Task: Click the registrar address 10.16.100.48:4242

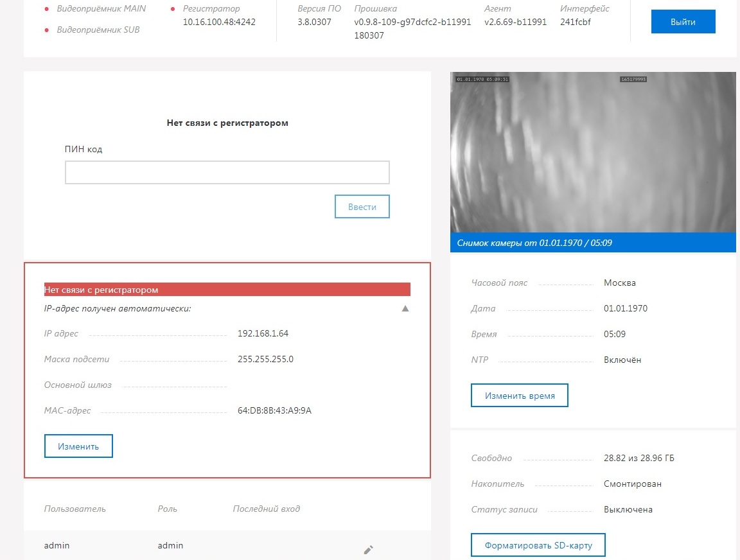Action: pos(219,22)
